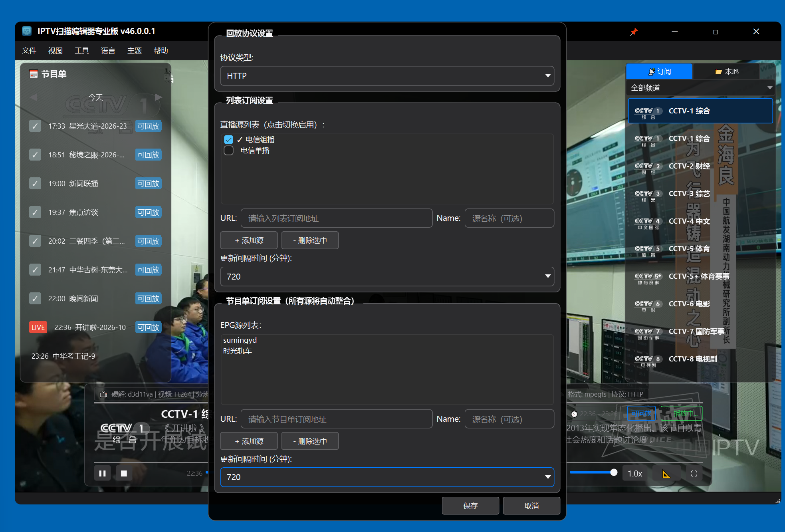Viewport: 785px width, 532px height.
Task: Open the 文件 menu
Action: [x=29, y=51]
